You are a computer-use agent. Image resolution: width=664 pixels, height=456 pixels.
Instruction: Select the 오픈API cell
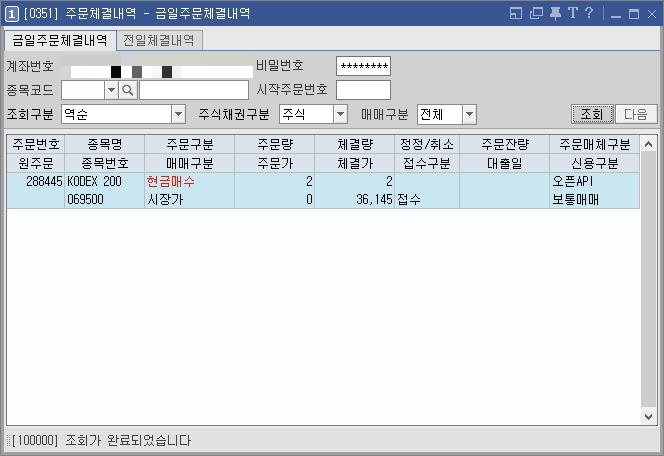coord(595,182)
